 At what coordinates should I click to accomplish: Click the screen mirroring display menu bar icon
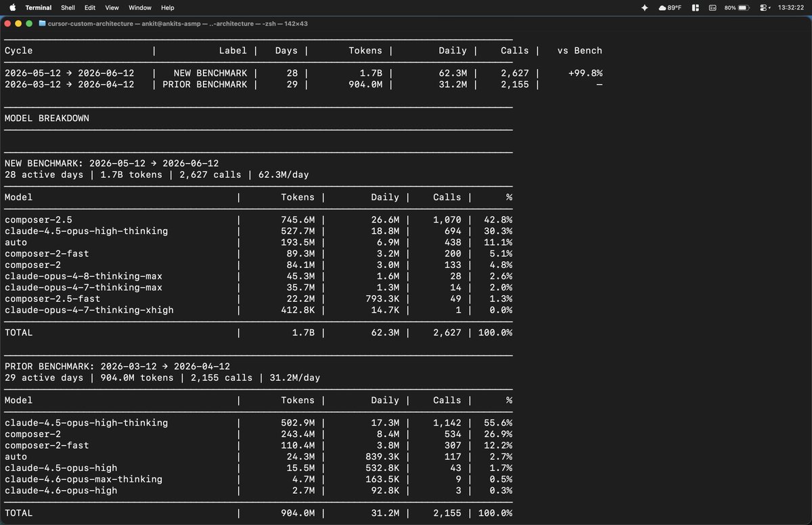(713, 7)
